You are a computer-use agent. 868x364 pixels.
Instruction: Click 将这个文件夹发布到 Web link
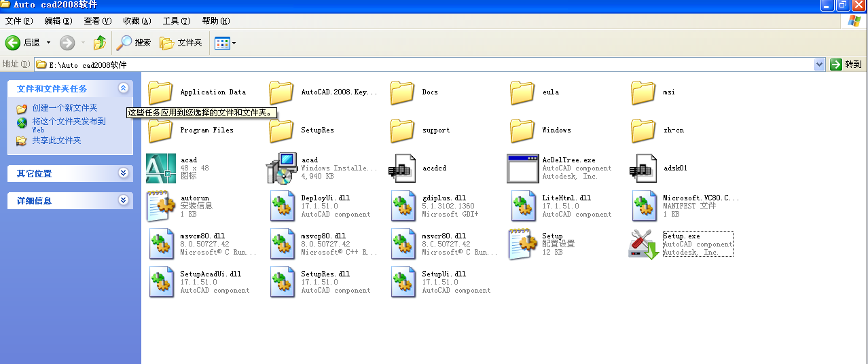click(69, 125)
